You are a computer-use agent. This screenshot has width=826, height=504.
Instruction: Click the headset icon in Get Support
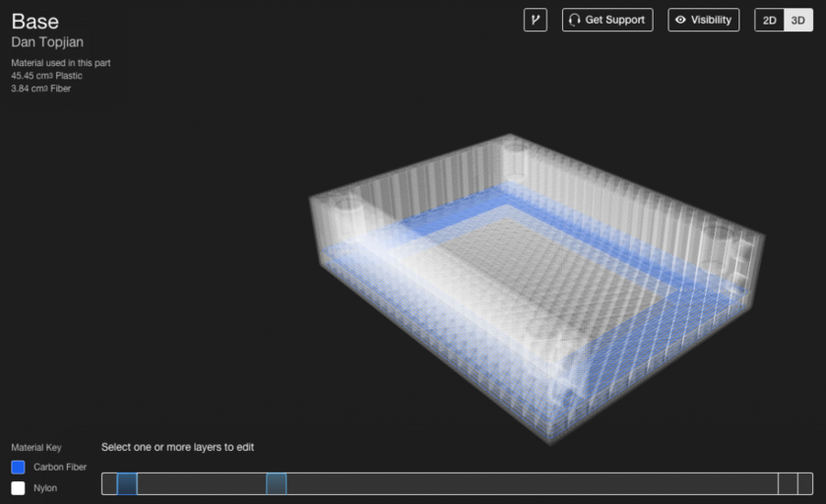click(x=574, y=20)
